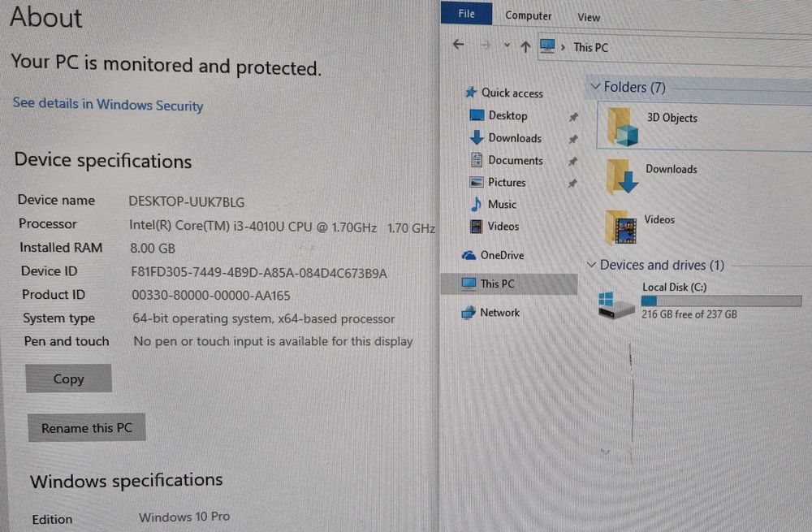812x532 pixels.
Task: Click '216 GB free of 237 GB' text
Action: tap(689, 314)
